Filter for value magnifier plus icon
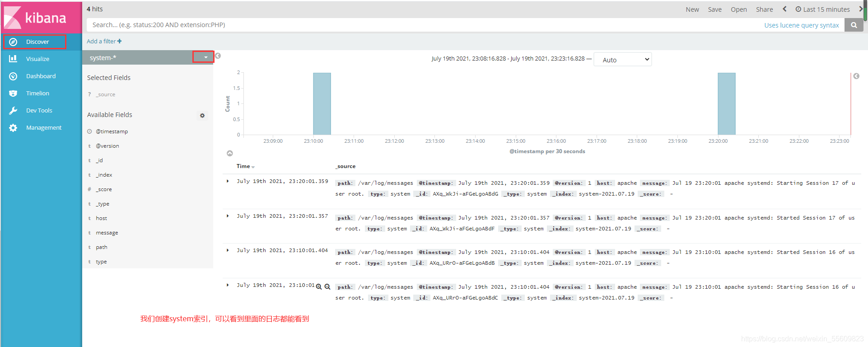This screenshot has width=868, height=347. (x=319, y=287)
